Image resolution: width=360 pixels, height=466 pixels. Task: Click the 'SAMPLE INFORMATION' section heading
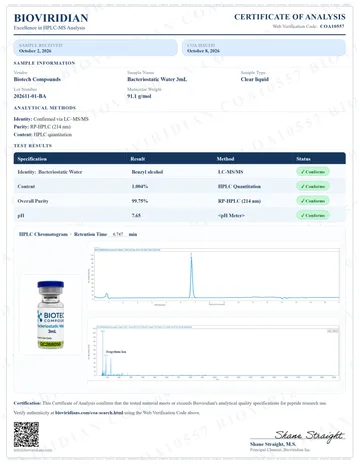pyautogui.click(x=44, y=63)
